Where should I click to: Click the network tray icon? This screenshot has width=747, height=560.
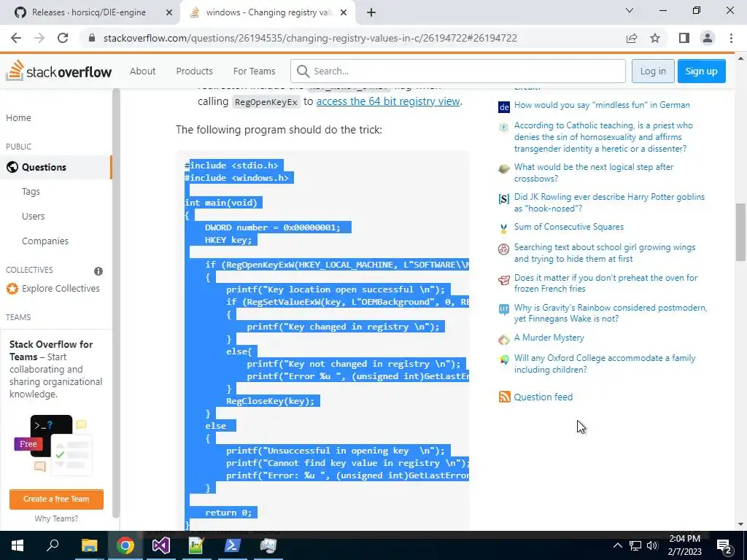click(635, 545)
